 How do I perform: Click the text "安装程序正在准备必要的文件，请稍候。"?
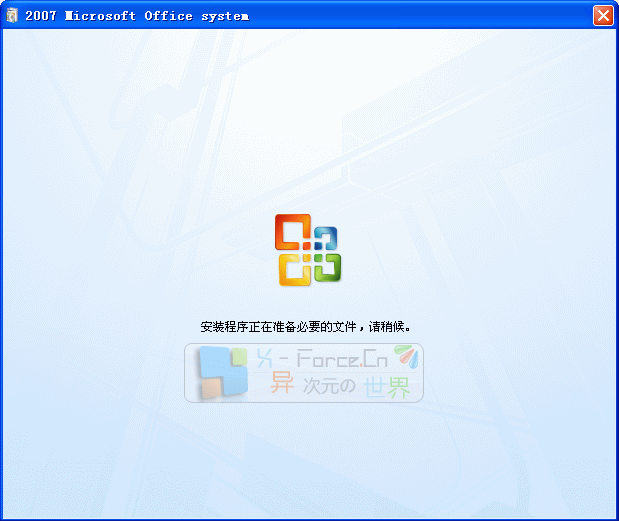coord(306,327)
